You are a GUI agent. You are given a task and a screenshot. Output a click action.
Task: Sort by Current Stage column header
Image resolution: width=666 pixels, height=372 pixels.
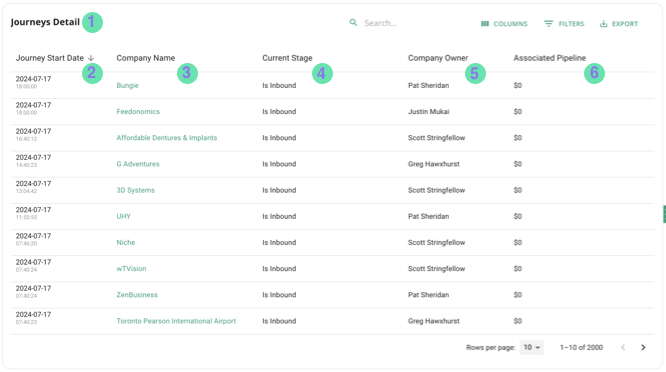287,58
